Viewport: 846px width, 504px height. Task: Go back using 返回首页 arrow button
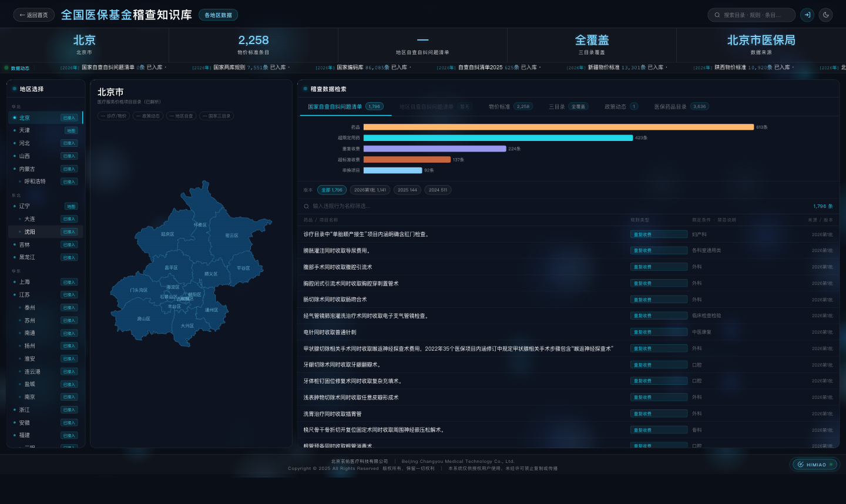click(34, 15)
